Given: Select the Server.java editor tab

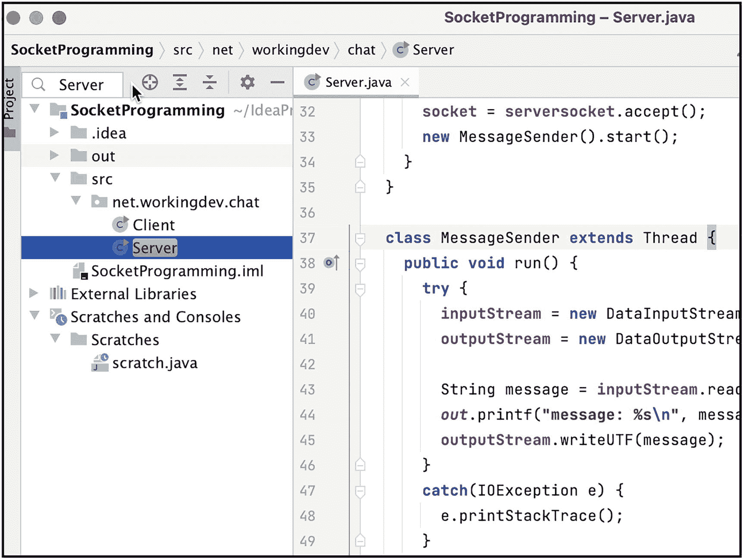Looking at the screenshot, I should [356, 82].
